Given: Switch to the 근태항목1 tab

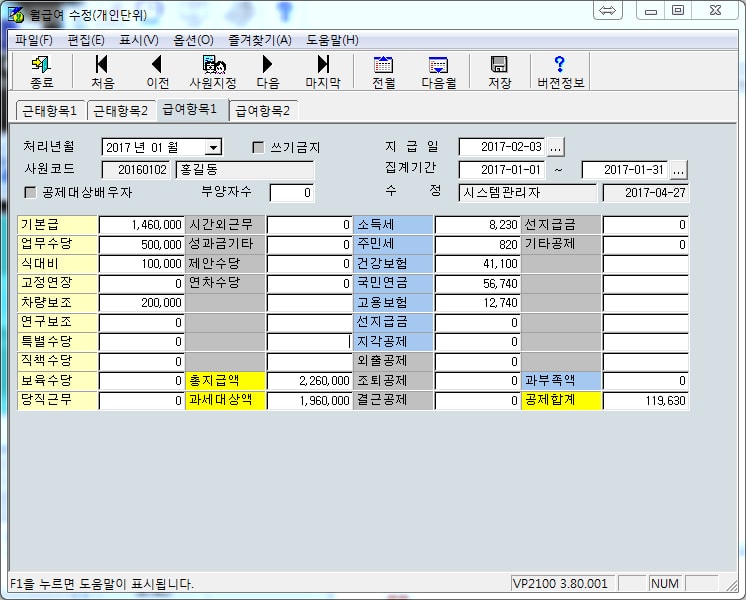Looking at the screenshot, I should tap(50, 110).
